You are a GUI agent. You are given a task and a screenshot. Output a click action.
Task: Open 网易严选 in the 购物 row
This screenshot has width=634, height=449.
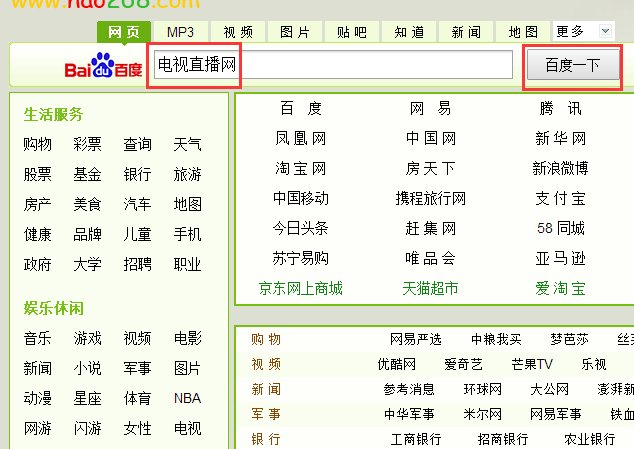[416, 339]
